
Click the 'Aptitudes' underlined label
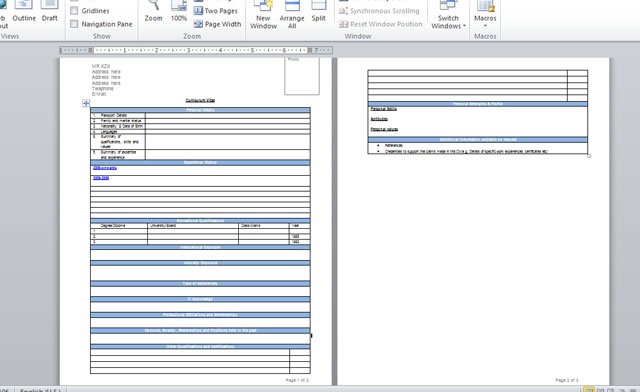(x=379, y=119)
